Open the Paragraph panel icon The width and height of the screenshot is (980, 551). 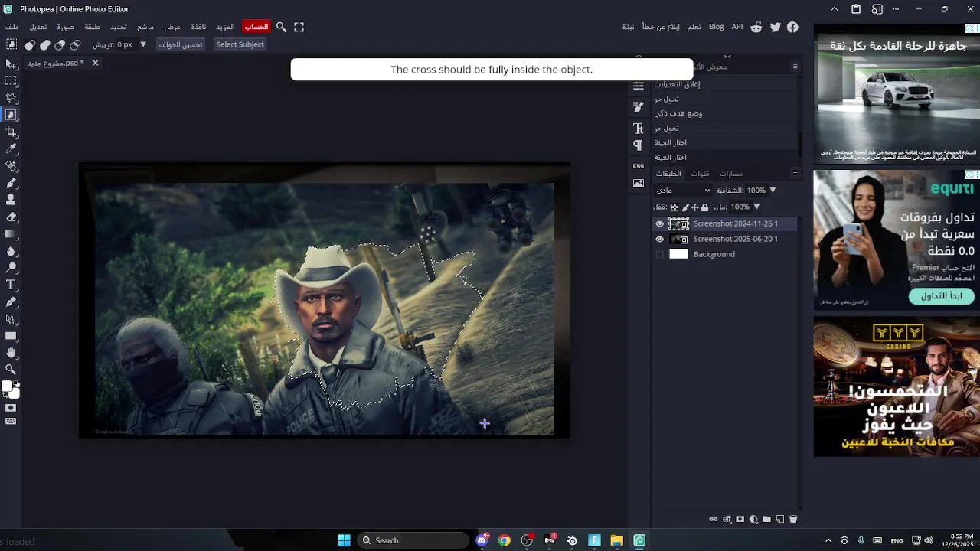click(x=639, y=145)
